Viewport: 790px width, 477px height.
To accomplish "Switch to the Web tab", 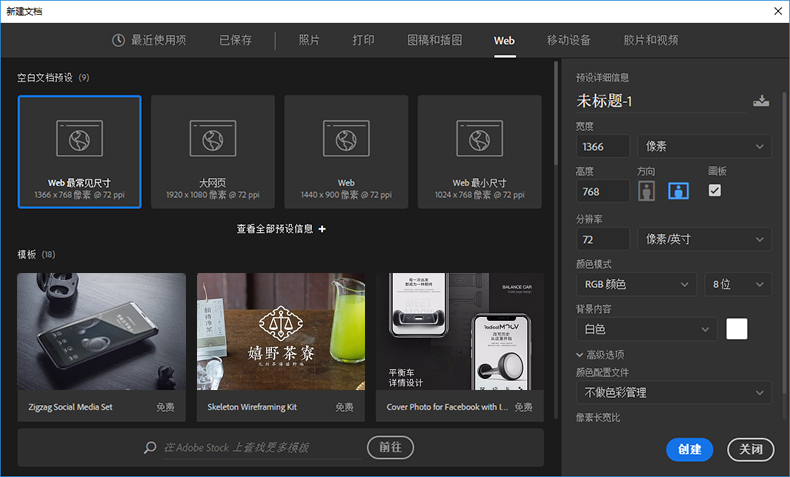I will point(504,41).
